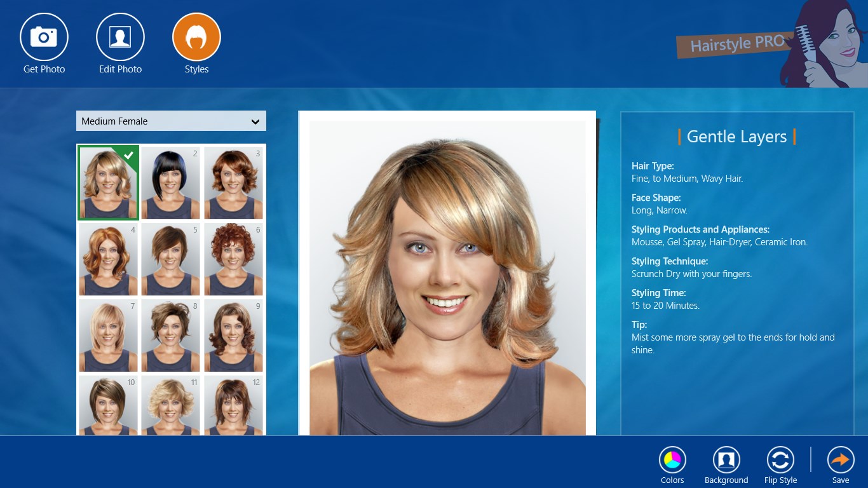Expand the hairstyle category chevron

click(255, 121)
